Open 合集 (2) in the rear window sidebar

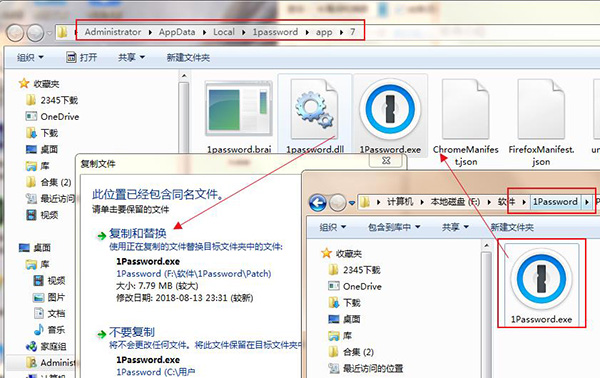pyautogui.click(x=49, y=182)
